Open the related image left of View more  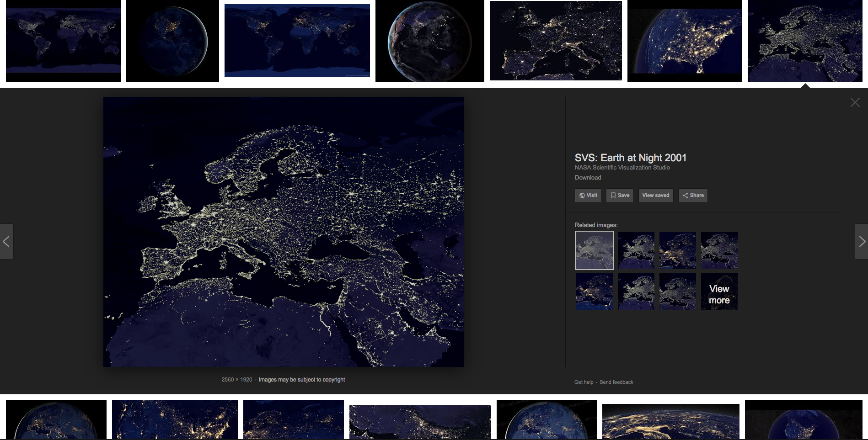(678, 292)
